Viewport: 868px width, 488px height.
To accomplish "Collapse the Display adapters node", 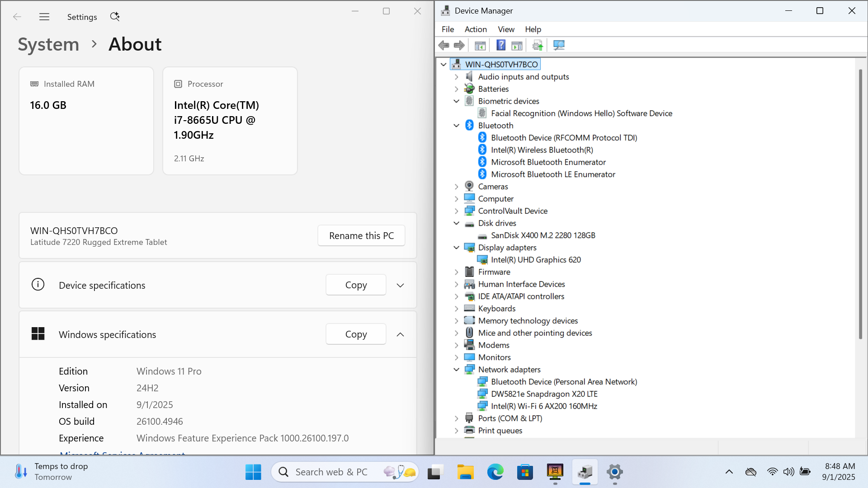I will pos(457,248).
